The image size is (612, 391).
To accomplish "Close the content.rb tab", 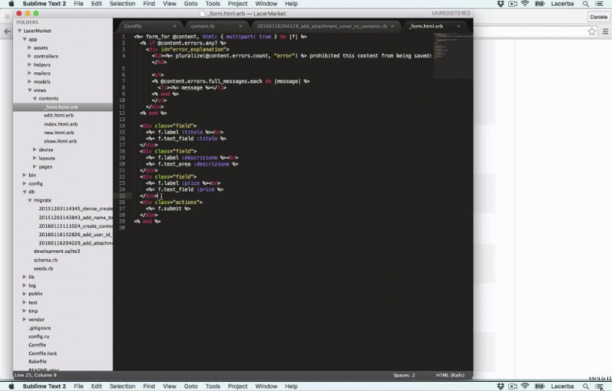I will coord(240,26).
